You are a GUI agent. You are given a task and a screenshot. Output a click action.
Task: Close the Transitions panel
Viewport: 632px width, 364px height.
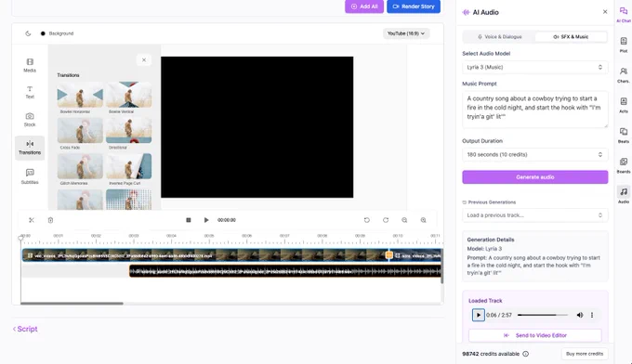144,60
